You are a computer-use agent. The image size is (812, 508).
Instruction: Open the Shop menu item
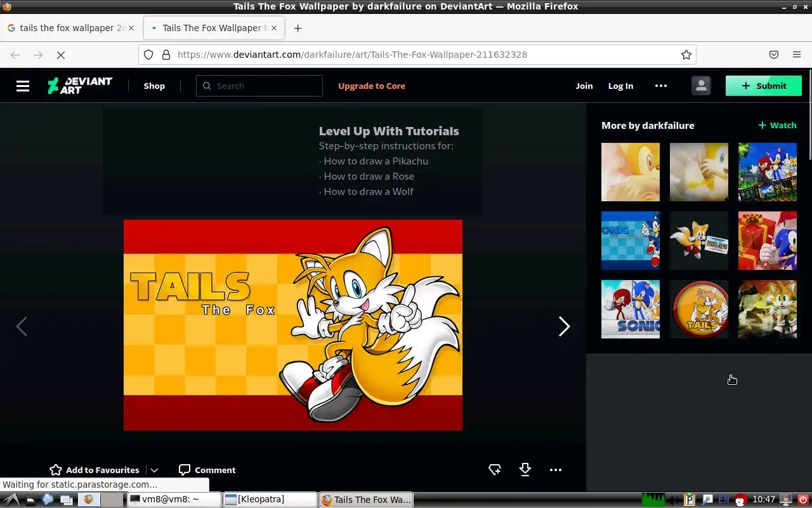(154, 86)
